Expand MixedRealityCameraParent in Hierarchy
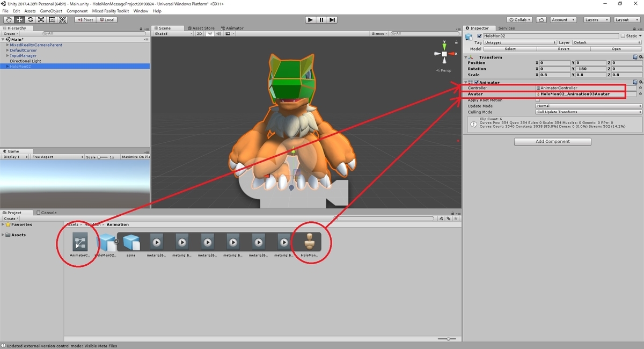The width and height of the screenshot is (644, 349). 8,45
